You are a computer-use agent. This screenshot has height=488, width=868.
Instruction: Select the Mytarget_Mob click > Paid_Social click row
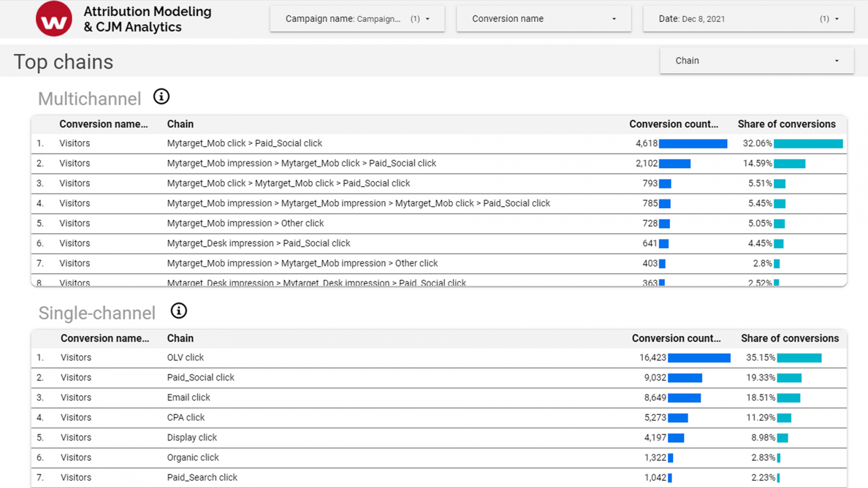click(x=244, y=144)
